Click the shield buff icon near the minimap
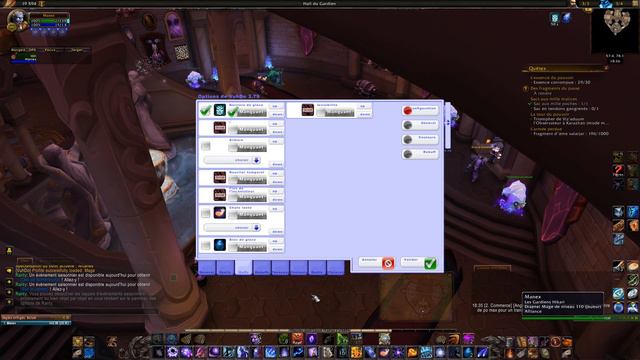Screen dimensions: 640x360 click(x=554, y=18)
